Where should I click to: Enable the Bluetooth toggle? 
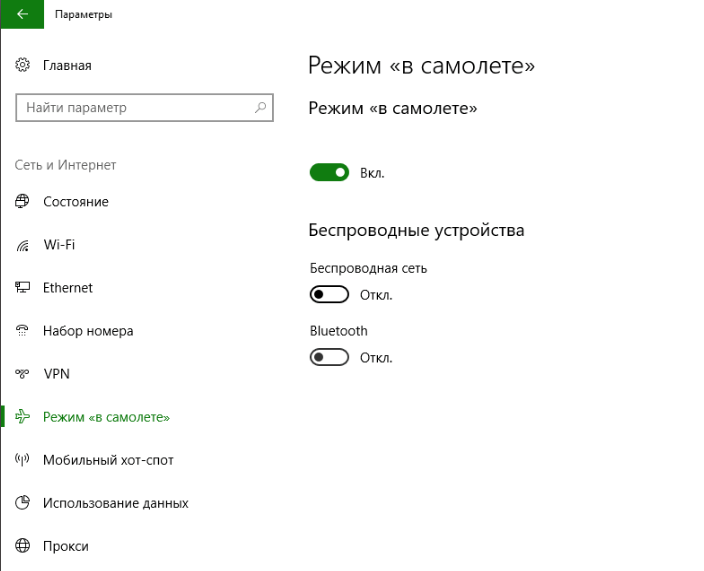pyautogui.click(x=329, y=357)
